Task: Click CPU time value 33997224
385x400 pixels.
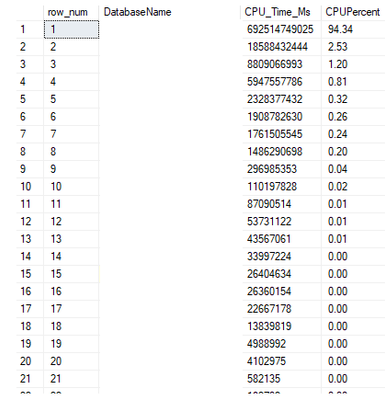Action: (x=269, y=256)
